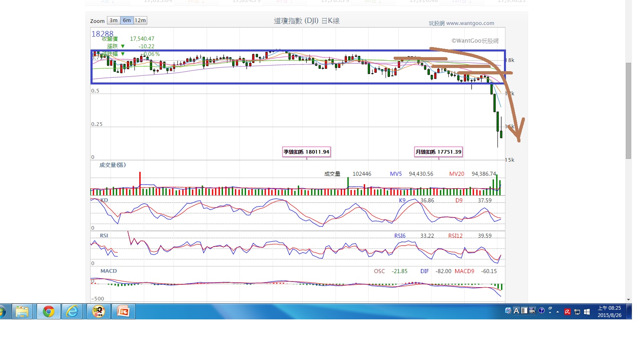Click the Windows logo tray icon

click(587, 312)
